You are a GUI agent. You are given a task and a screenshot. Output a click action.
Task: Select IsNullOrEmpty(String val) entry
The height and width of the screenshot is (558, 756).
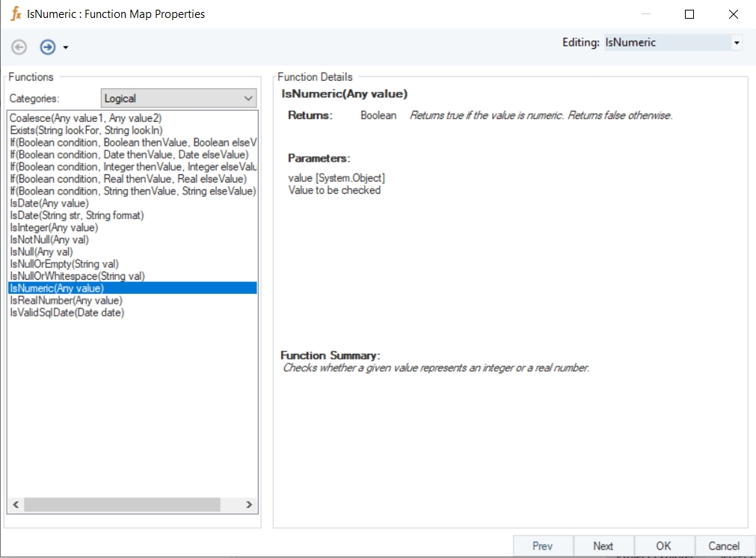coord(64,264)
